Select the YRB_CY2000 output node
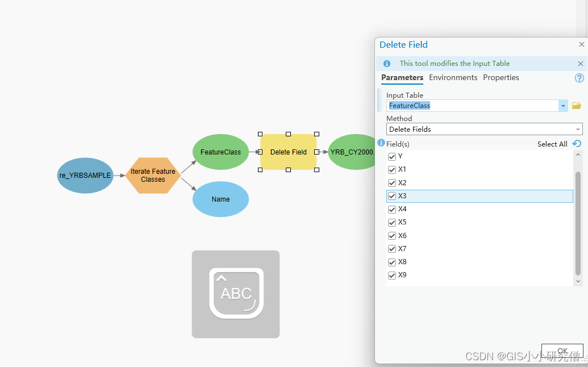 352,152
